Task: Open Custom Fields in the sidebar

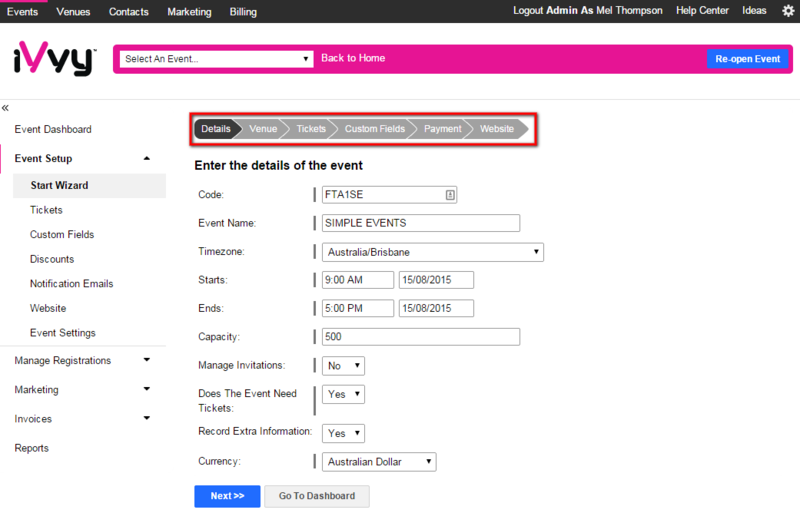Action: (62, 235)
